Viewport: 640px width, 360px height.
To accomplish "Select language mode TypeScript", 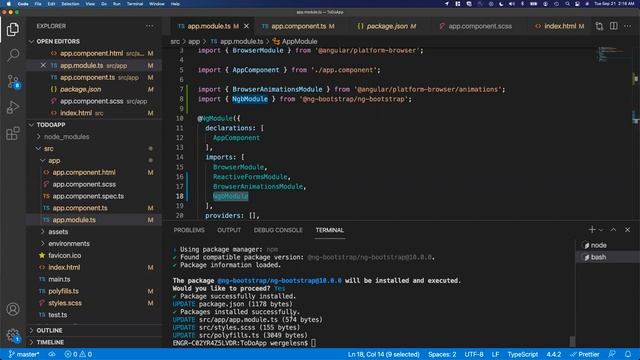I will click(x=522, y=354).
